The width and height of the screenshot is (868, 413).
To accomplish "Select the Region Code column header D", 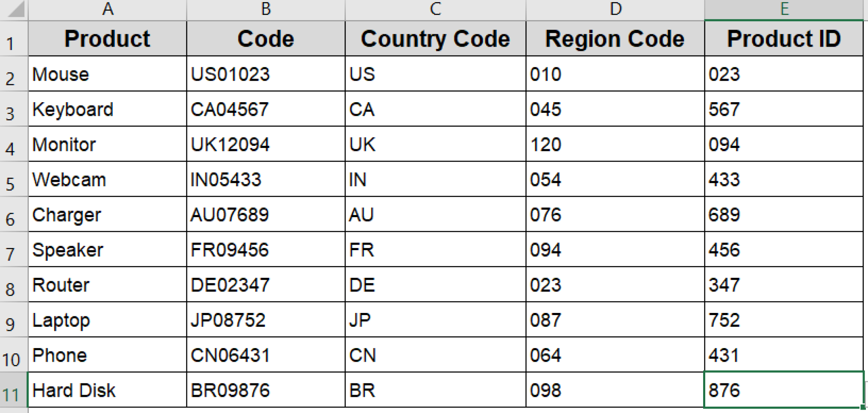I will point(615,8).
